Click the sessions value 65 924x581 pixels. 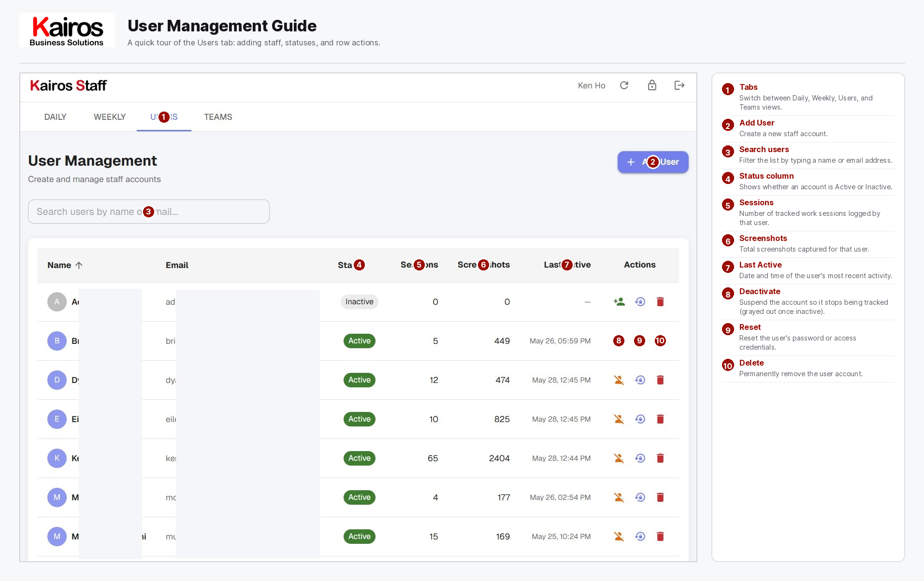(x=433, y=458)
